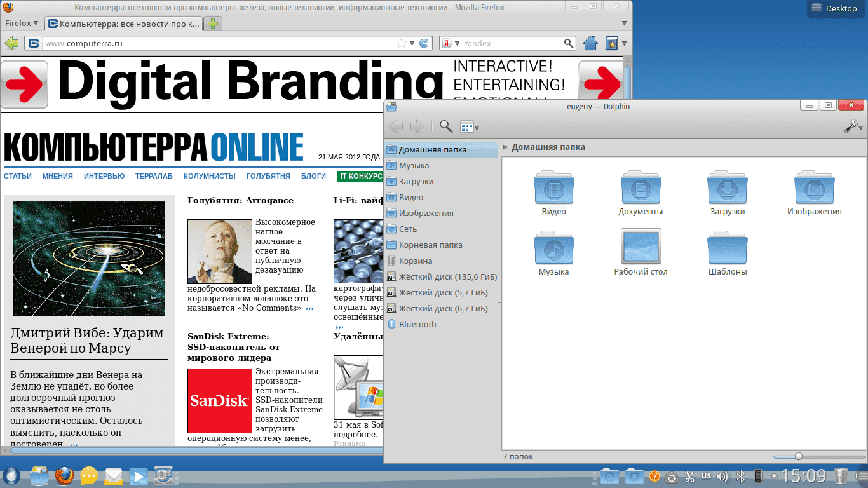
Task: Open a new tab with the plus button
Action: tap(214, 24)
